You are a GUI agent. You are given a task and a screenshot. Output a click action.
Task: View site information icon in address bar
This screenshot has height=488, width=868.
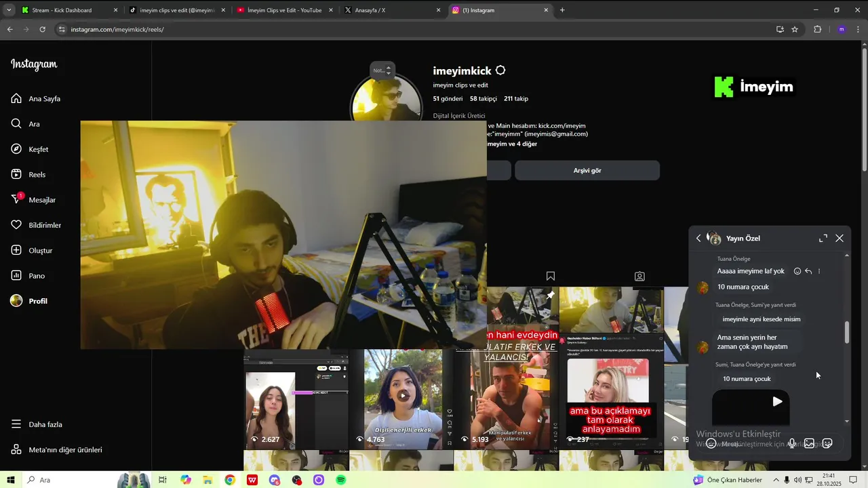pos(62,29)
